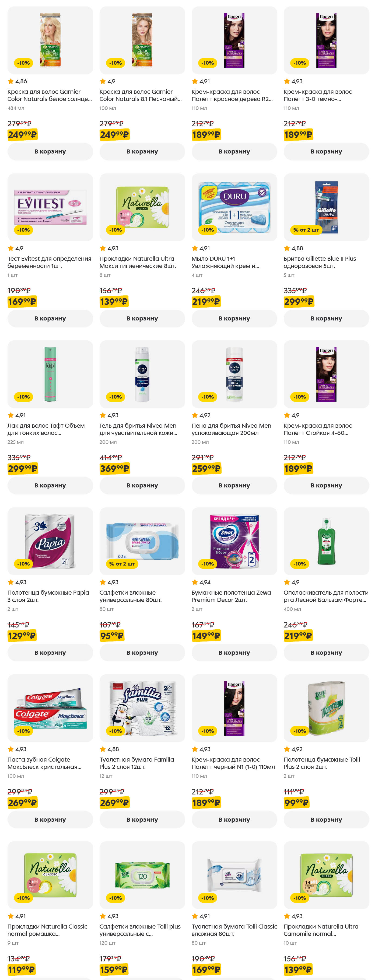Click the star rating icon for Мыло DURU
Screen dimensions: 375x980
[x=195, y=248]
